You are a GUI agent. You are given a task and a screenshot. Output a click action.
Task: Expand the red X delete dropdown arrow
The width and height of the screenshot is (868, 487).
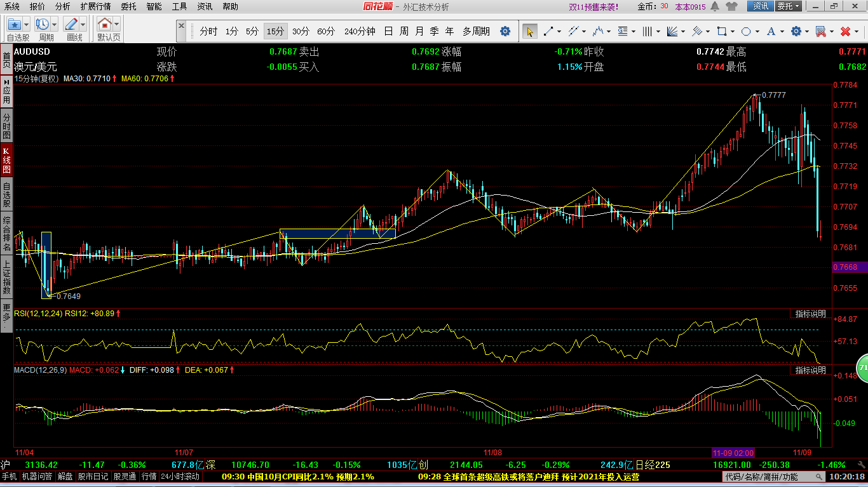coord(856,31)
